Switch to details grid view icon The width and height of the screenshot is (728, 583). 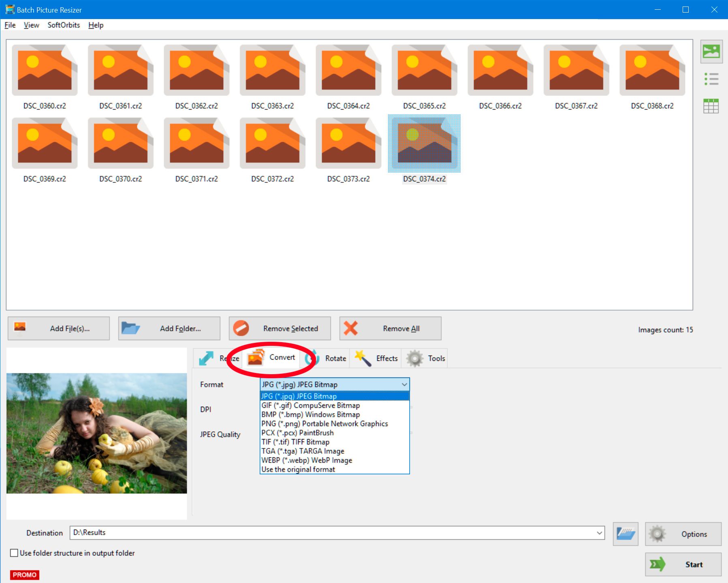[711, 106]
